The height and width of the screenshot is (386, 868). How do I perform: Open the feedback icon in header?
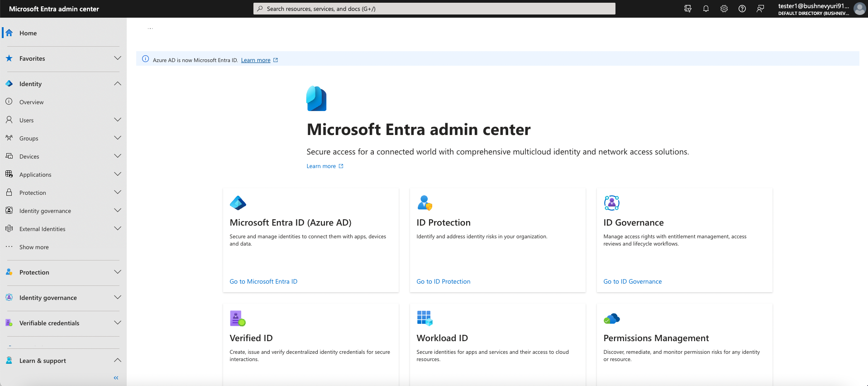point(760,9)
